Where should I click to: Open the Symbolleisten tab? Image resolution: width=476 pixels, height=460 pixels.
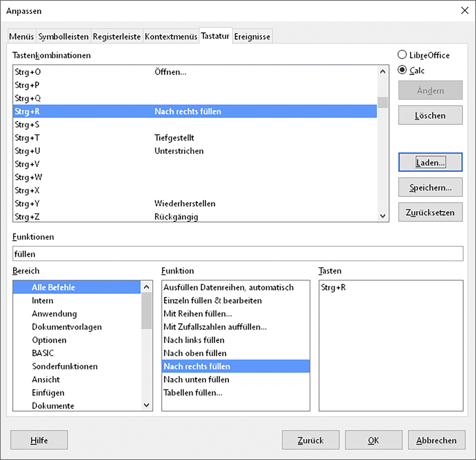click(63, 36)
